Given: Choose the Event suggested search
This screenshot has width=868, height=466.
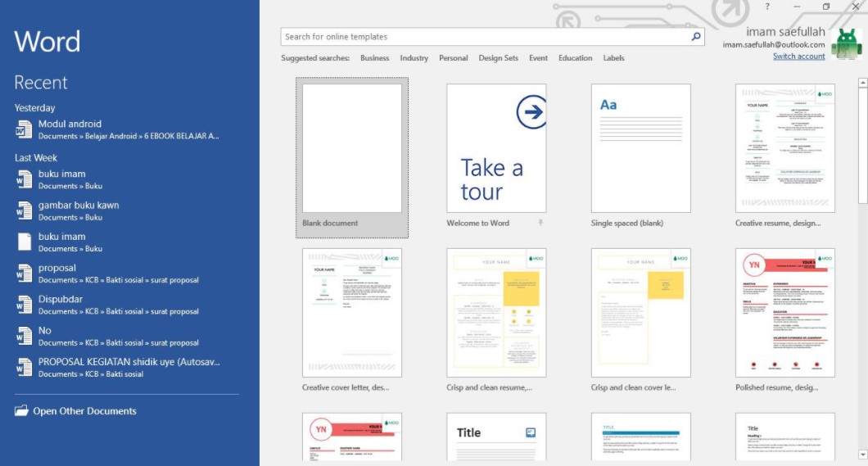Looking at the screenshot, I should click(538, 57).
